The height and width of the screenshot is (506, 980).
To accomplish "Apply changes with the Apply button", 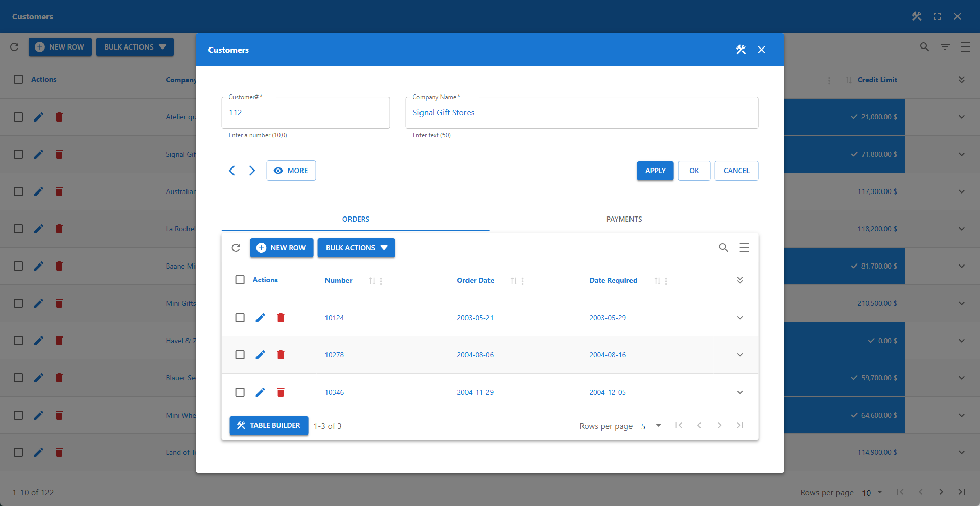I will click(655, 171).
